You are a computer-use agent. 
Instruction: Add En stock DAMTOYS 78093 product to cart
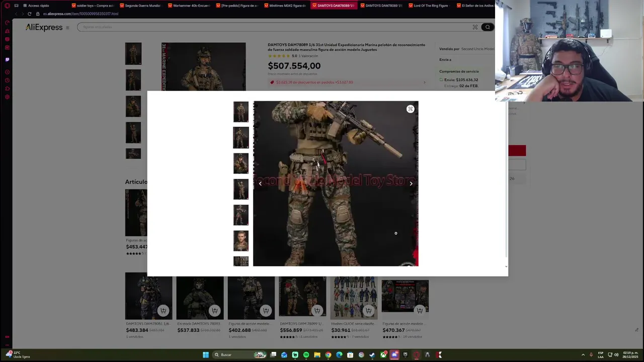(x=214, y=310)
